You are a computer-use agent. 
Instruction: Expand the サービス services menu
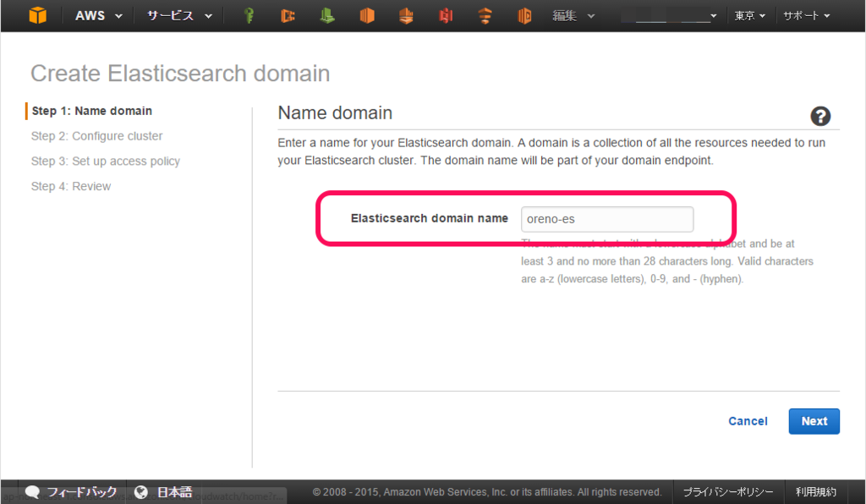click(x=179, y=16)
